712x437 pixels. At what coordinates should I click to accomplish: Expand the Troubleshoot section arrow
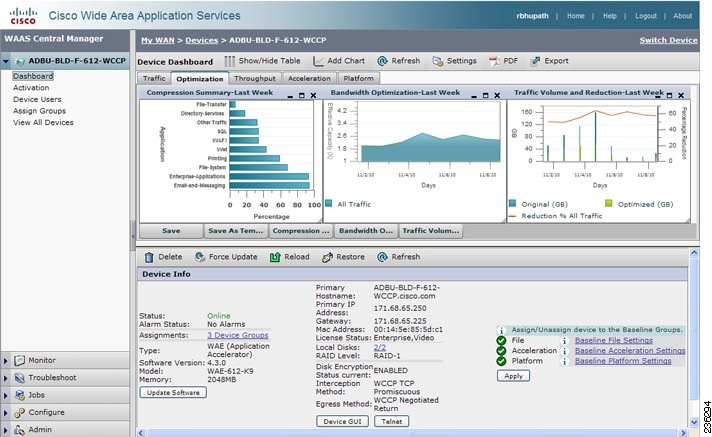[x=6, y=378]
